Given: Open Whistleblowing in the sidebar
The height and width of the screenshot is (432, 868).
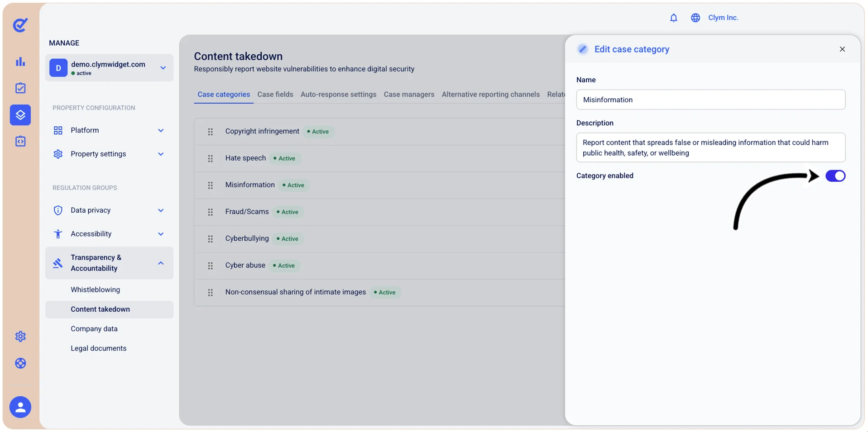Looking at the screenshot, I should (x=95, y=290).
